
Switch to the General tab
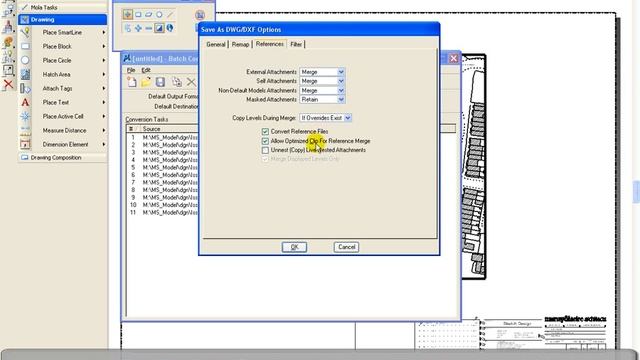click(x=216, y=44)
